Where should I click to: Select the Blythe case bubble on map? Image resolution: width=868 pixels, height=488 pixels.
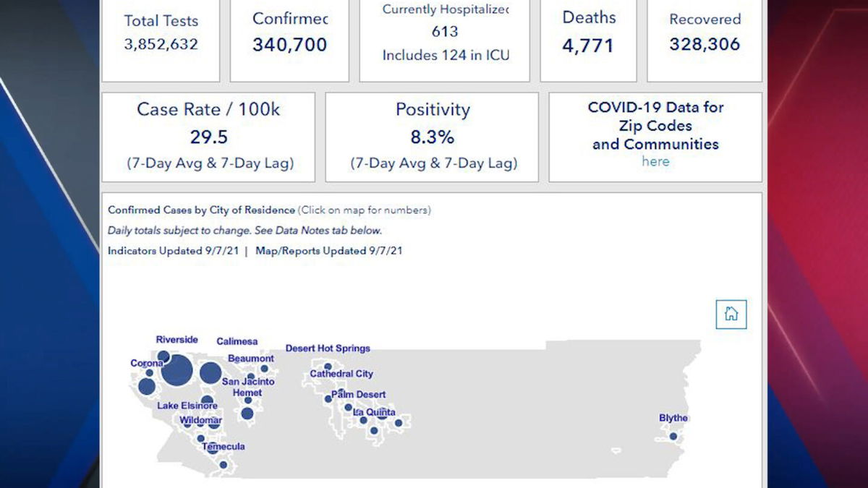(673, 436)
